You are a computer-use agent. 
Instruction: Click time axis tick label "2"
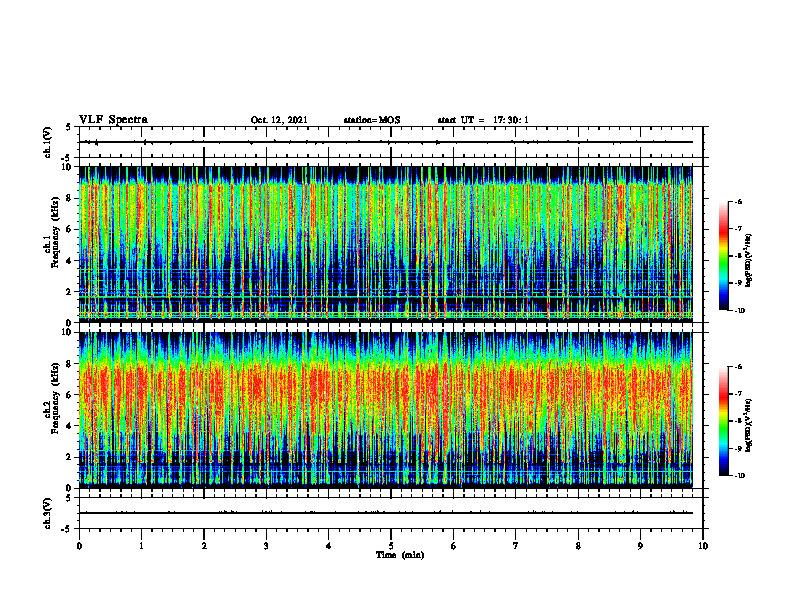[204, 546]
